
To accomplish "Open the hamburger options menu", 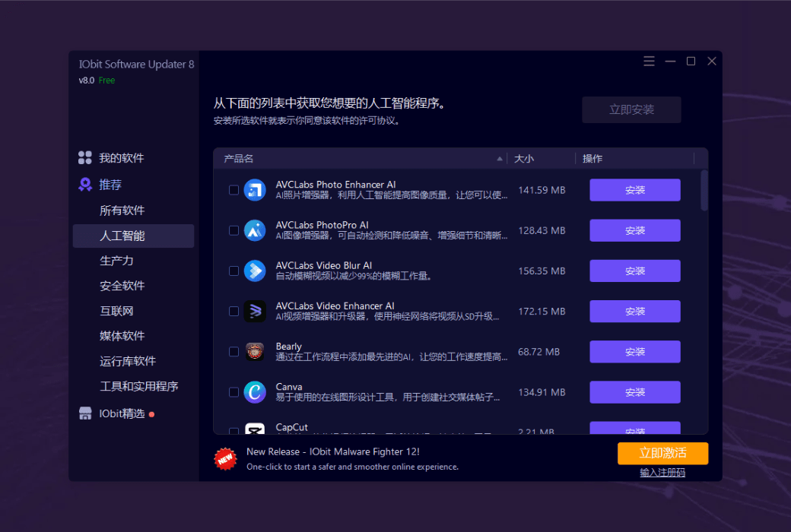I will (x=649, y=61).
